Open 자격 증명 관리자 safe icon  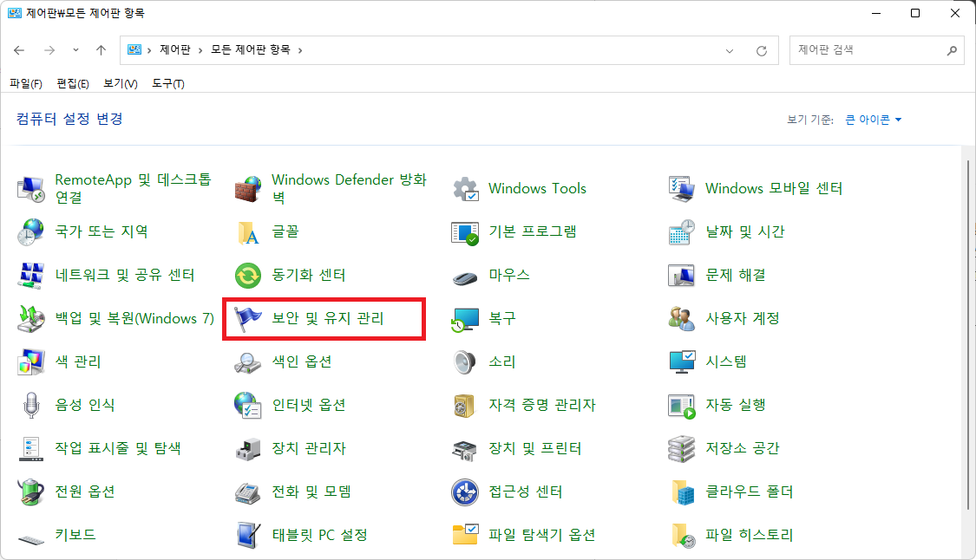pyautogui.click(x=465, y=406)
